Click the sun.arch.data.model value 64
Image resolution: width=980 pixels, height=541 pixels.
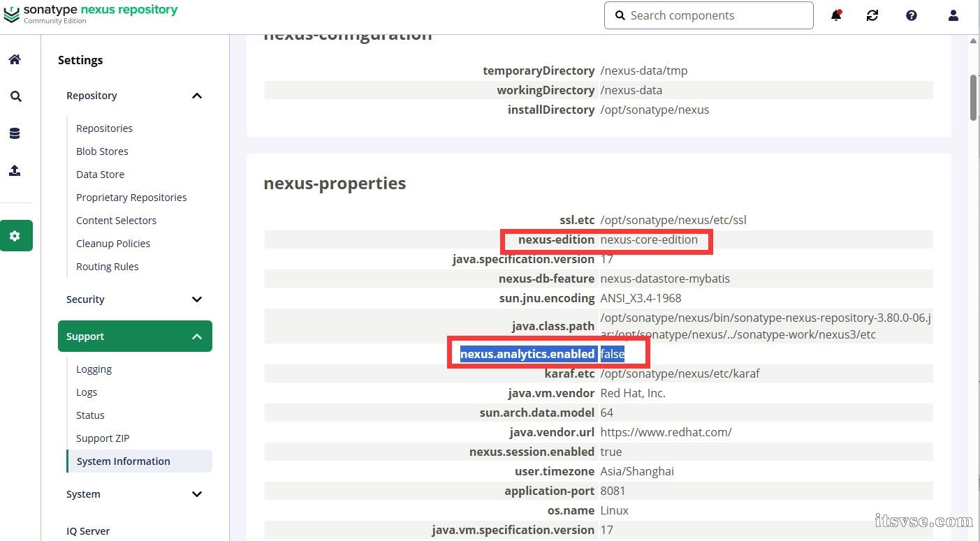click(606, 413)
